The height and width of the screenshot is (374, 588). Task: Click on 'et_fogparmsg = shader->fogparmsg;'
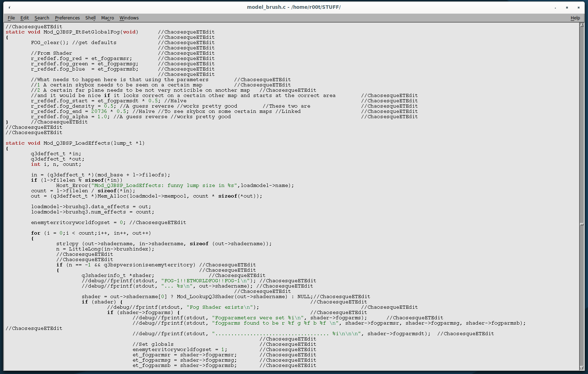coord(184,360)
